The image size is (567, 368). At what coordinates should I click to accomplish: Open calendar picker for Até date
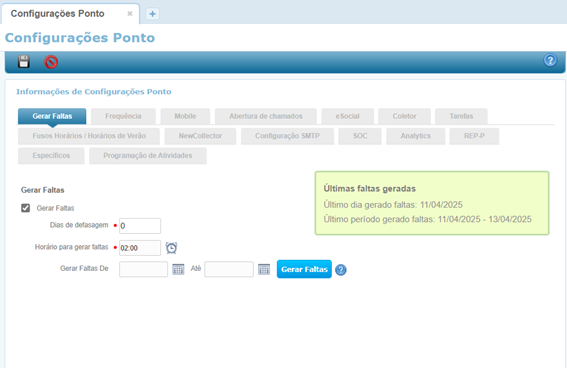(x=264, y=269)
